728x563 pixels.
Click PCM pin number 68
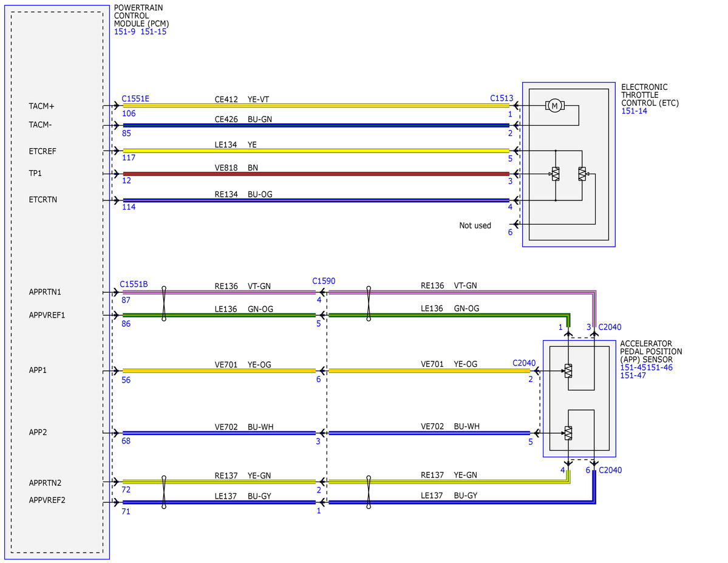pos(126,441)
